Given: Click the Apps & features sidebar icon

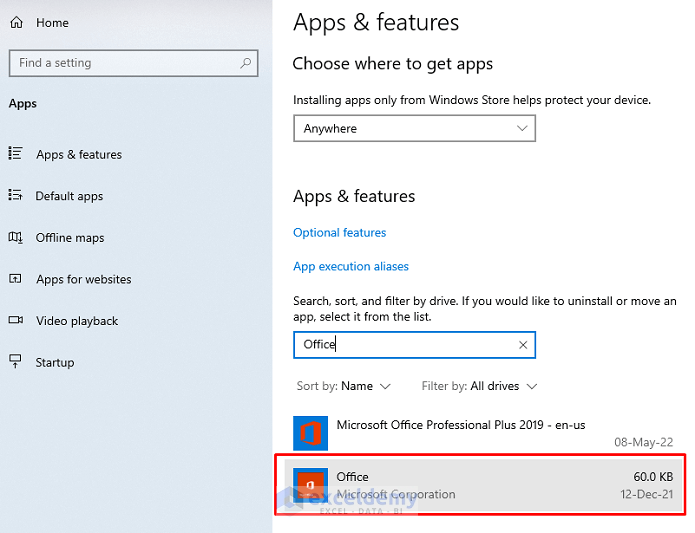Looking at the screenshot, I should click(15, 154).
